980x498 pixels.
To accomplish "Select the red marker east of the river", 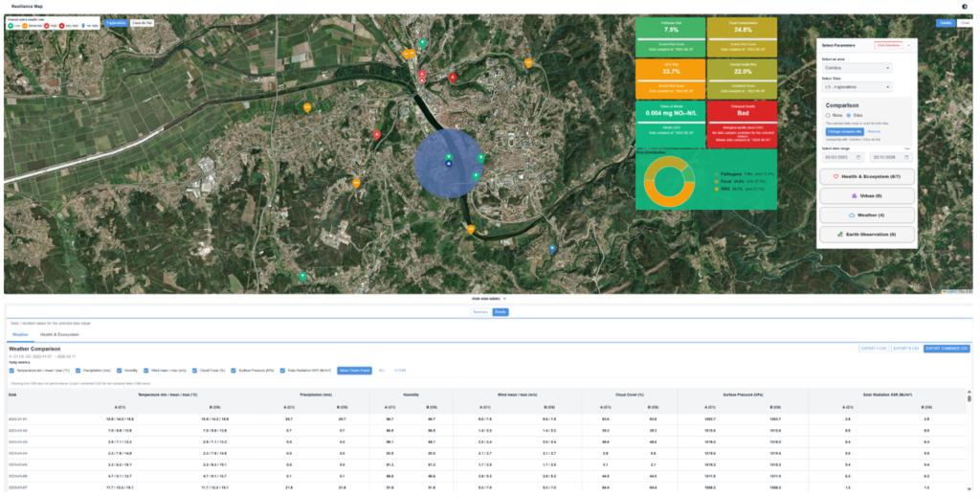I will tap(453, 78).
